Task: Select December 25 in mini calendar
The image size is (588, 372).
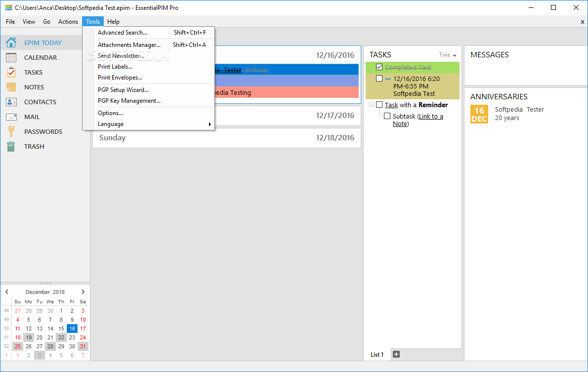Action: coord(18,346)
